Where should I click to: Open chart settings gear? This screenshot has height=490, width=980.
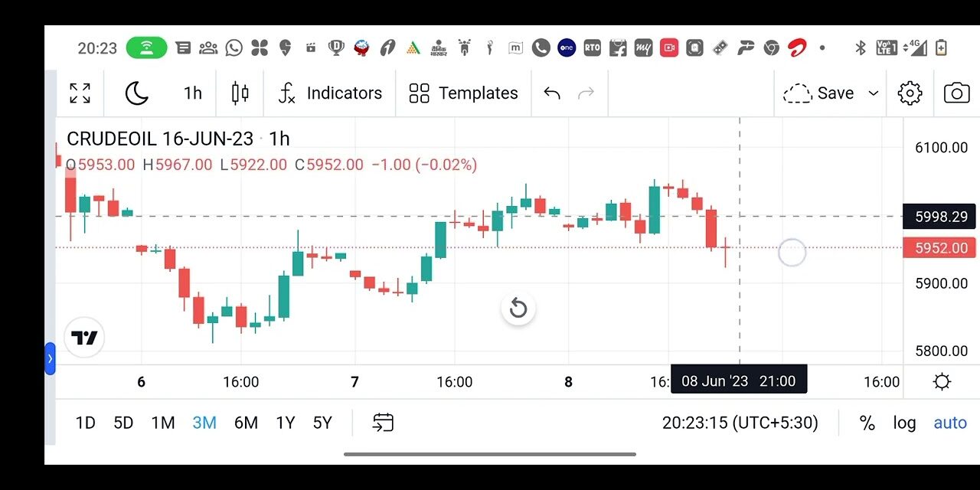point(910,93)
